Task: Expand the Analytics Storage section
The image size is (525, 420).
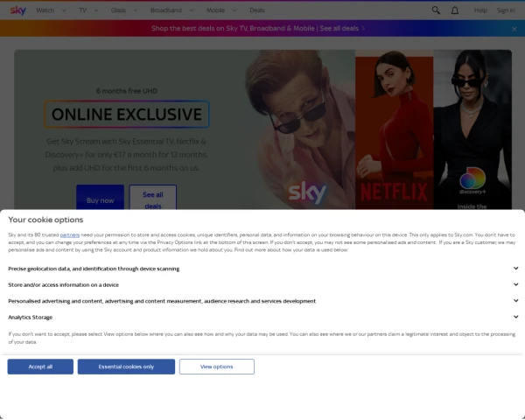Action: point(516,317)
